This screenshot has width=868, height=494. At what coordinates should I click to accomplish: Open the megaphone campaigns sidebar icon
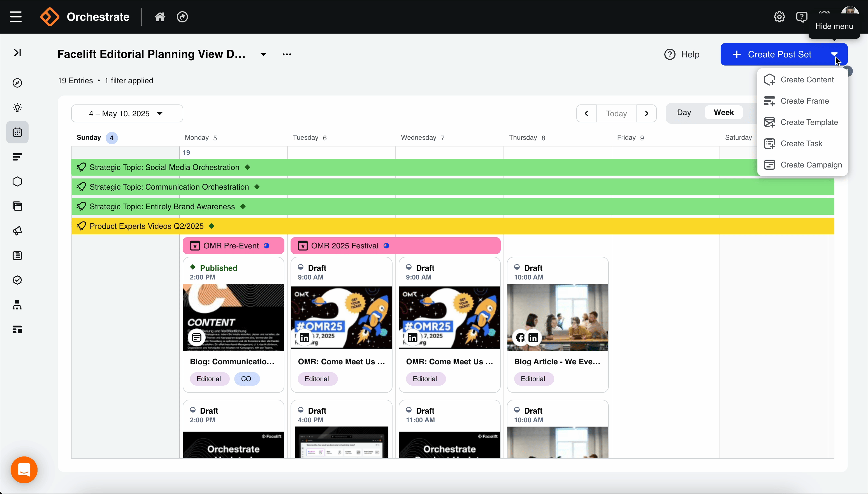pos(17,231)
